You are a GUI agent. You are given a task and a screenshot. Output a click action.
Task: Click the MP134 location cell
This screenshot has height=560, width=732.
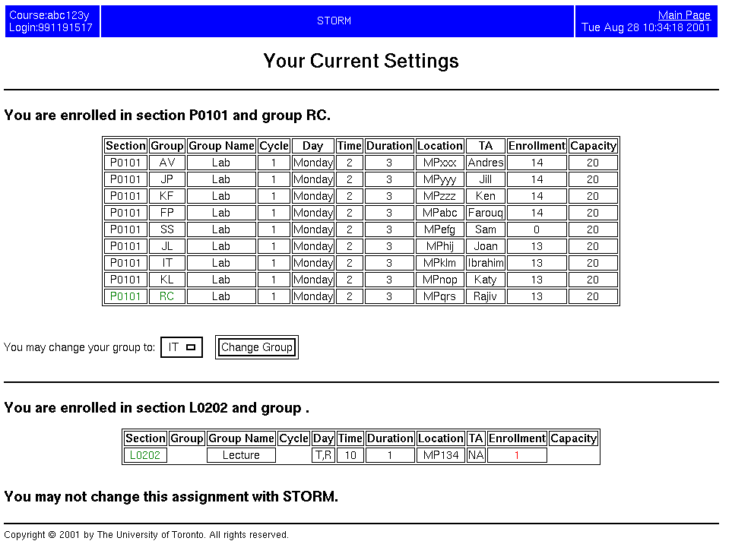[x=440, y=454]
